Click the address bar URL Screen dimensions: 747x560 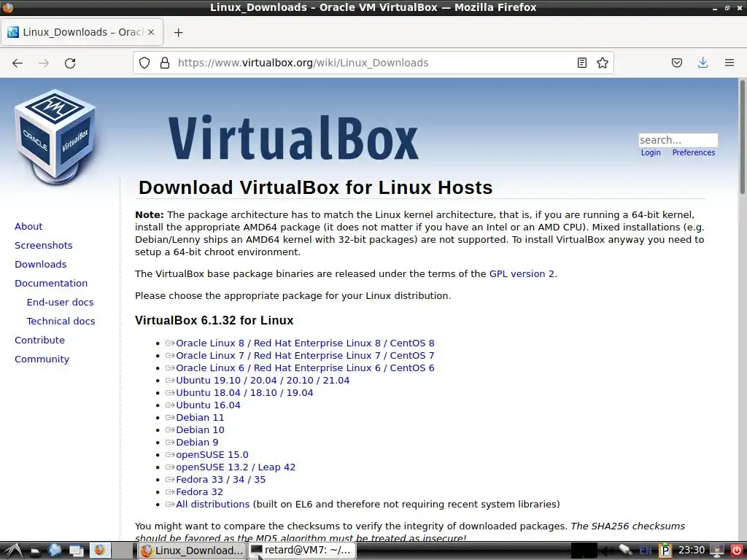(x=303, y=63)
